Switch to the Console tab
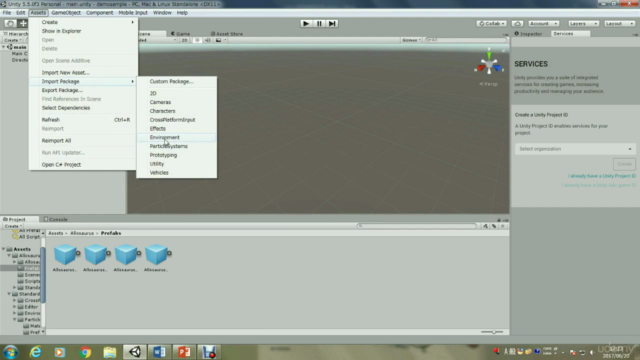Viewport: 640px width, 360px height. tap(56, 219)
